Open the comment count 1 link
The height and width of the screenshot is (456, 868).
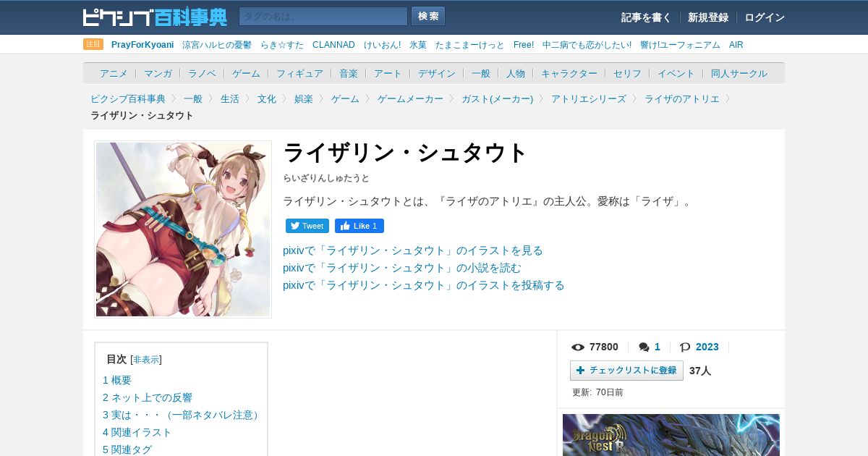pyautogui.click(x=658, y=347)
